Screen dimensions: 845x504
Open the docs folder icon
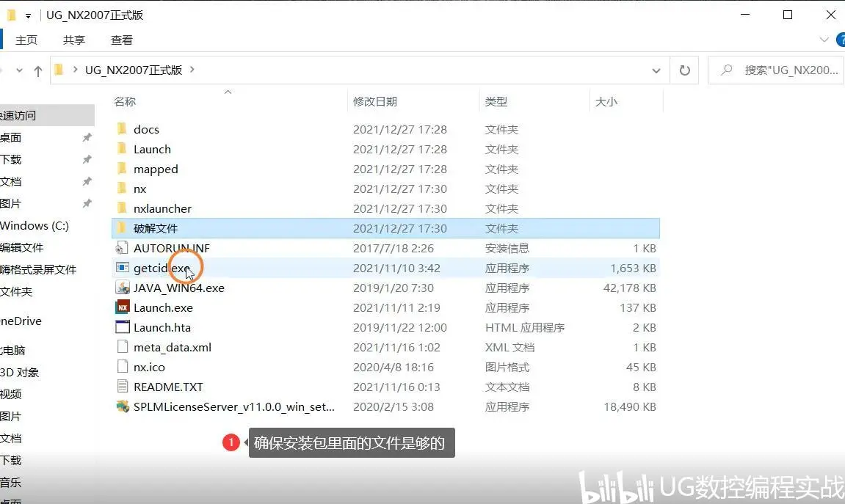123,128
